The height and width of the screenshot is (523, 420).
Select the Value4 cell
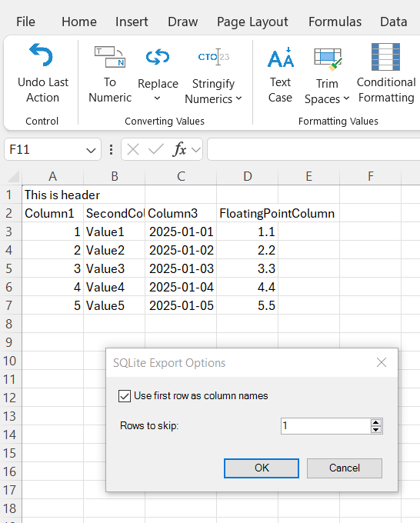click(x=114, y=287)
